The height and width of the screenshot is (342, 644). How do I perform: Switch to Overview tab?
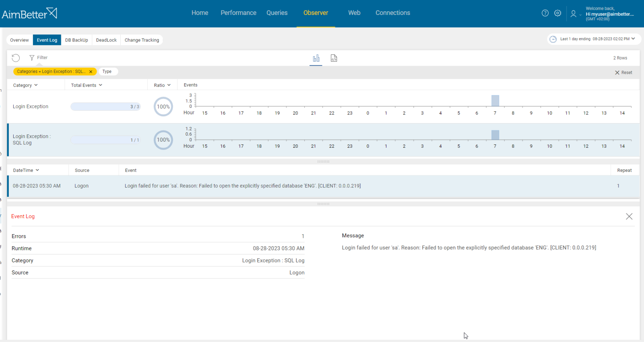coord(19,40)
